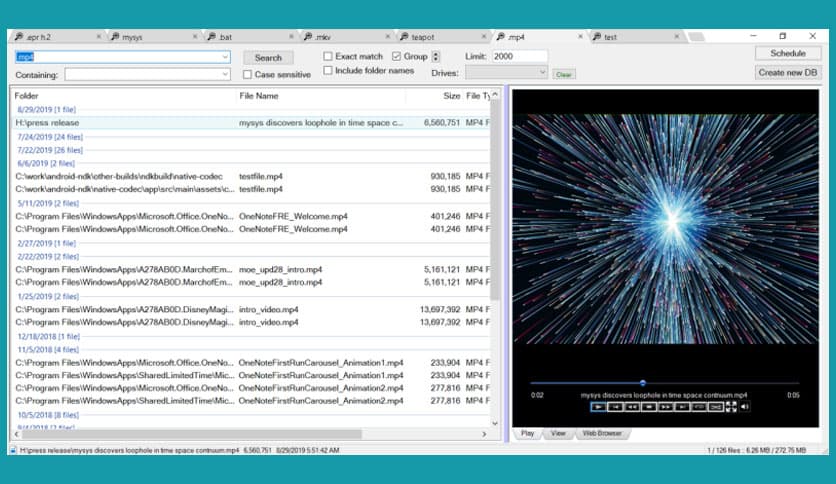Open the search term dropdown arrow
This screenshot has height=484, width=836.
(225, 57)
